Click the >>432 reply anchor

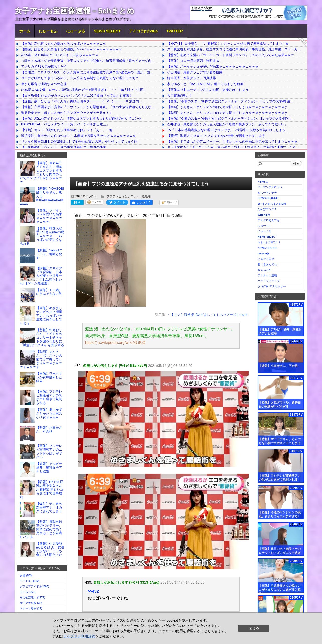(93, 591)
